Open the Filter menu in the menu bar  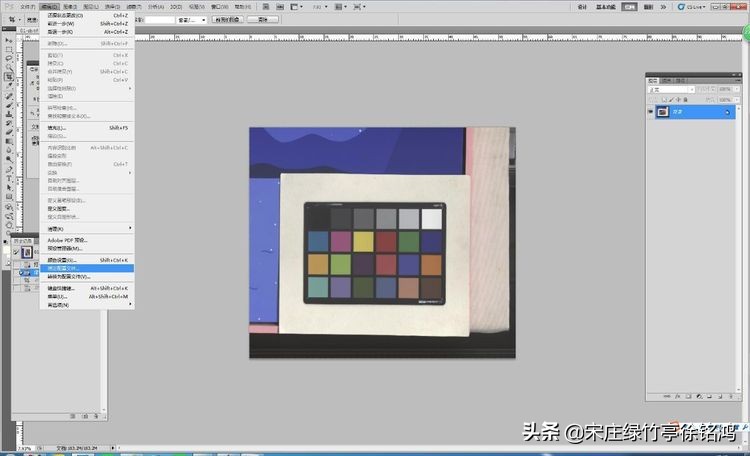pos(133,7)
